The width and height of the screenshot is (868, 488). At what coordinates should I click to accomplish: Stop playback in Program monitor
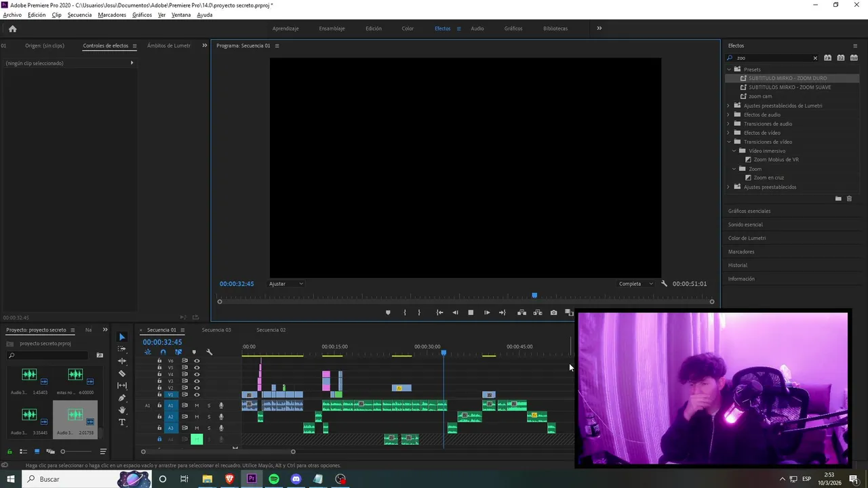click(x=471, y=312)
